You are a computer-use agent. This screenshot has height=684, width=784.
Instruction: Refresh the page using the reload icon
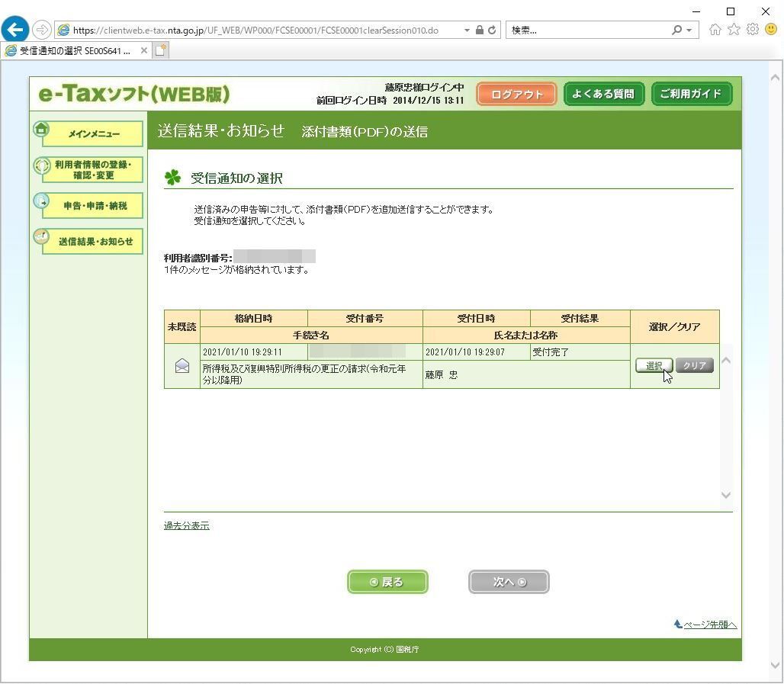(492, 30)
